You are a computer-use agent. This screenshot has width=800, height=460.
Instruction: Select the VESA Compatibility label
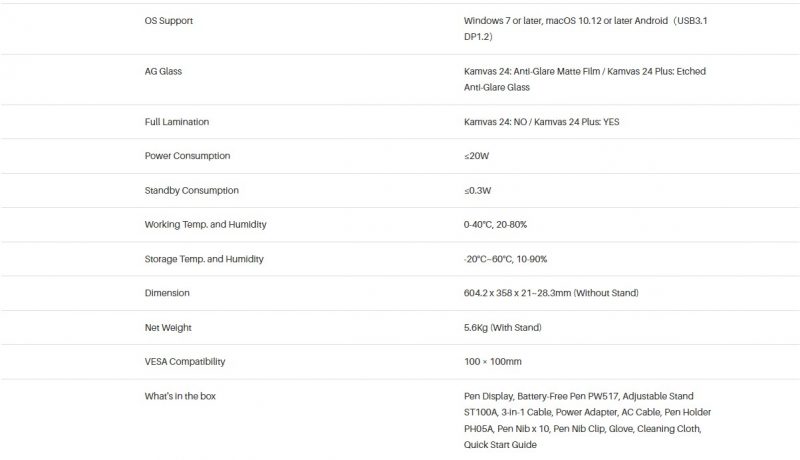tap(185, 362)
